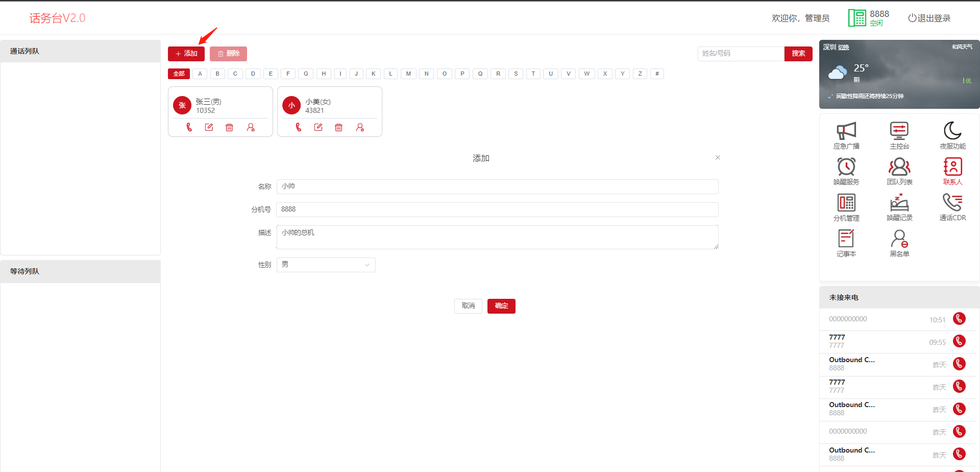
Task: Open the 通话CDR call records icon
Action: pos(952,207)
